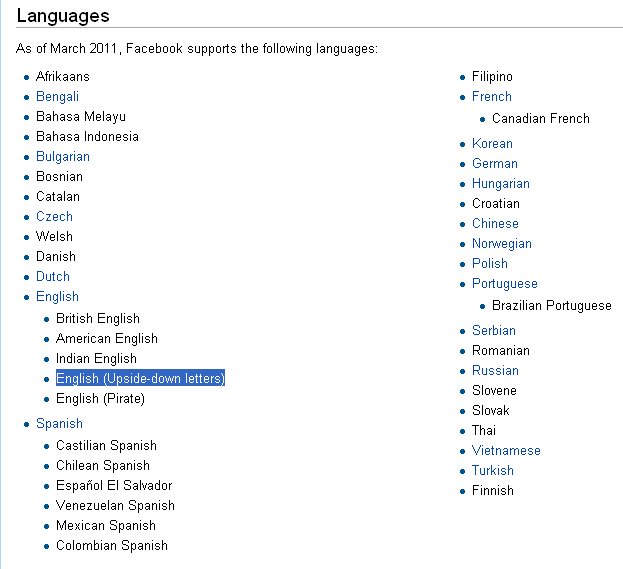Open the Chinese link

[495, 224]
